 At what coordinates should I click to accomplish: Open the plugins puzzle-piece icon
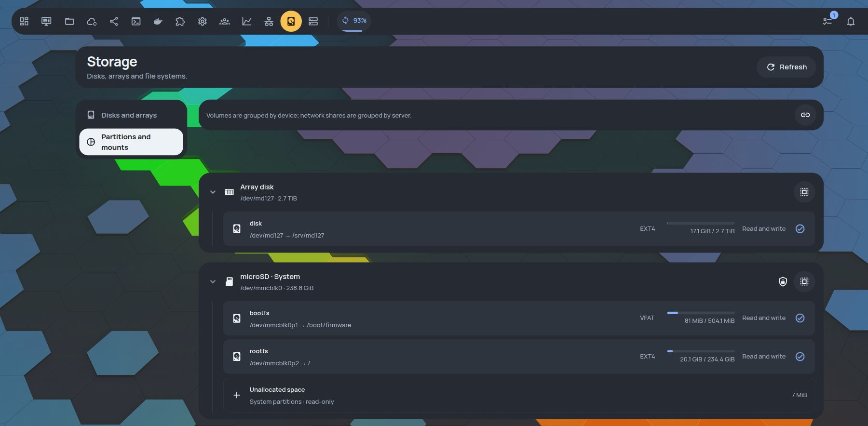tap(180, 21)
